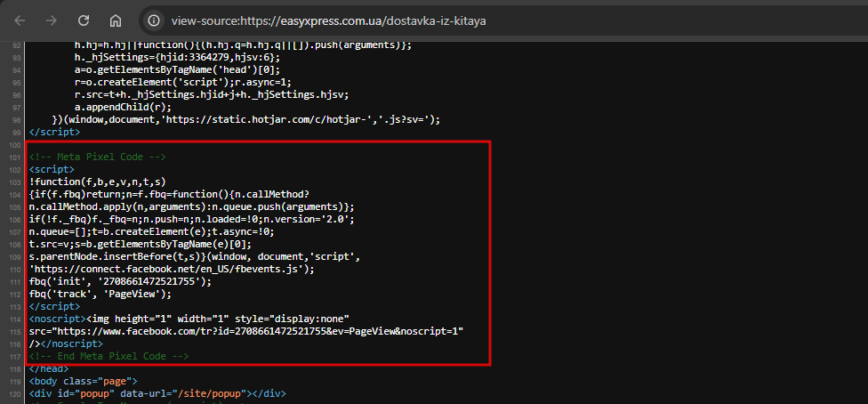Click the a.appendChild(r) line
This screenshot has width=868, height=404.
coord(124,107)
